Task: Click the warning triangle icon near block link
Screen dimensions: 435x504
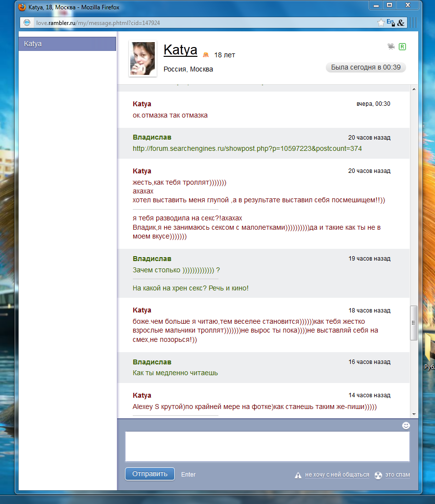Action: [x=298, y=475]
